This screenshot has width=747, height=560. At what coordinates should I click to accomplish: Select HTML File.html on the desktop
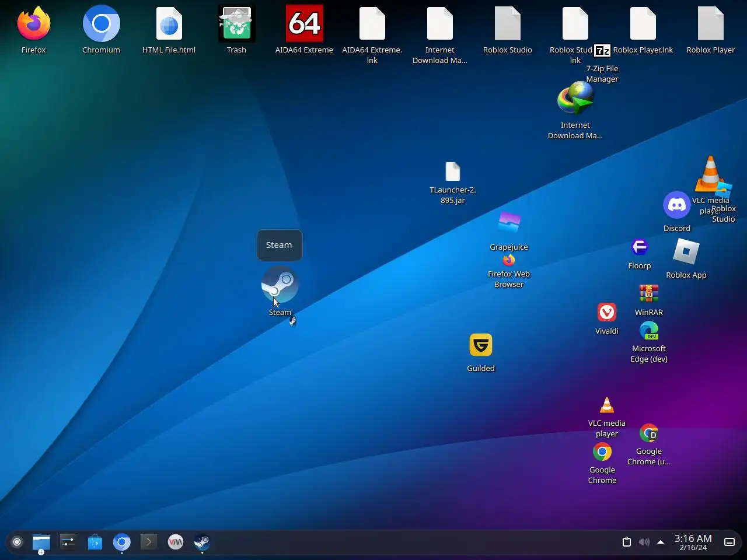click(169, 24)
